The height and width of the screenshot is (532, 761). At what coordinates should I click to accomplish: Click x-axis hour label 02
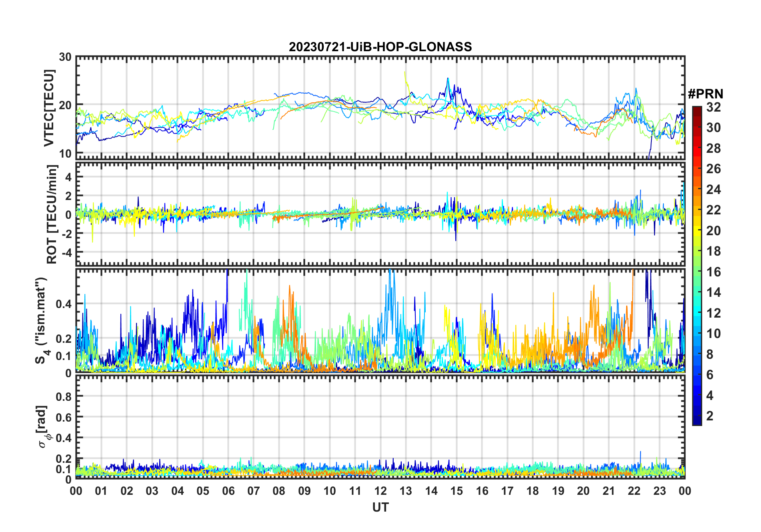pos(127,491)
